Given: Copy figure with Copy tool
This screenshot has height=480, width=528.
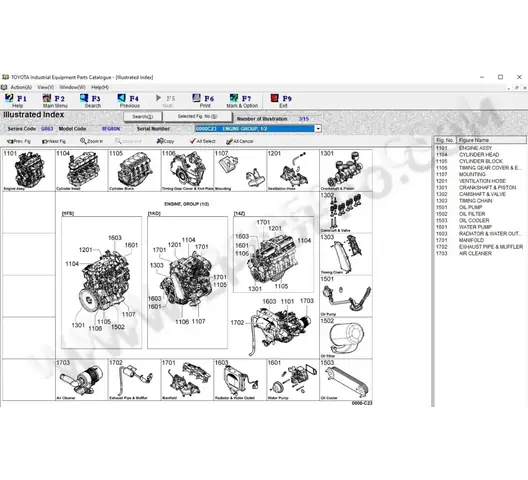Looking at the screenshot, I should tap(165, 141).
